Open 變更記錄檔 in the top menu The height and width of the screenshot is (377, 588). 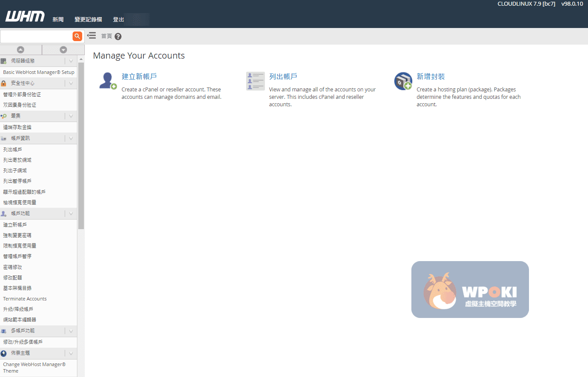coord(88,20)
